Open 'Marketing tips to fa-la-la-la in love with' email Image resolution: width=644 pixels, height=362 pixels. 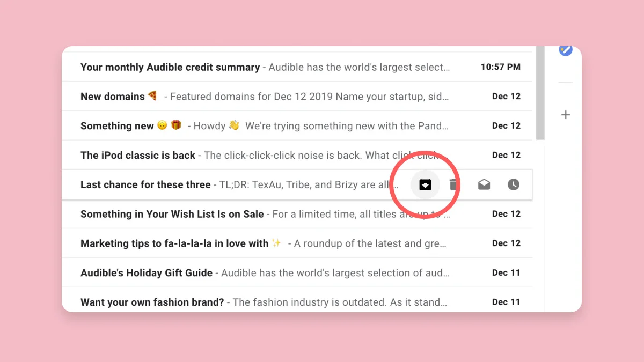click(174, 243)
